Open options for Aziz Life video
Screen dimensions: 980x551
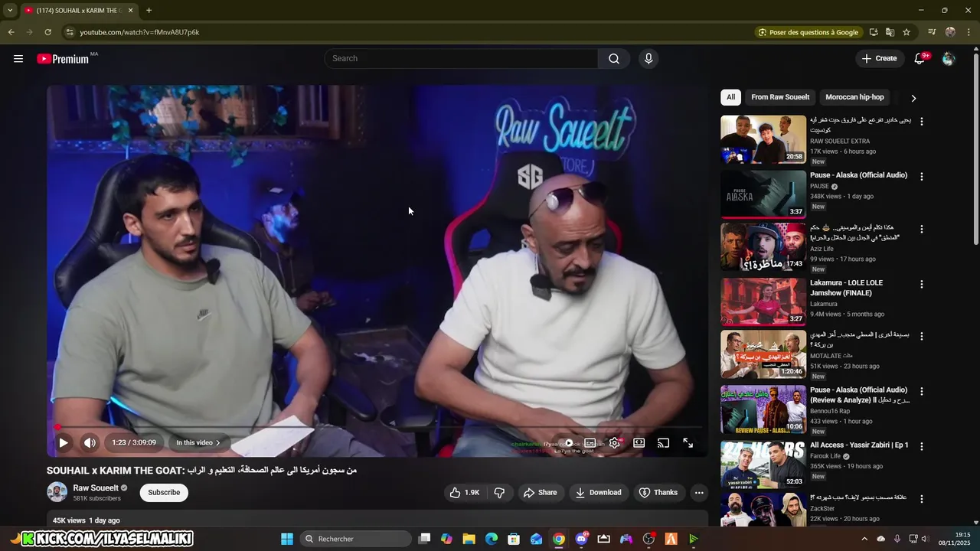[x=922, y=229]
